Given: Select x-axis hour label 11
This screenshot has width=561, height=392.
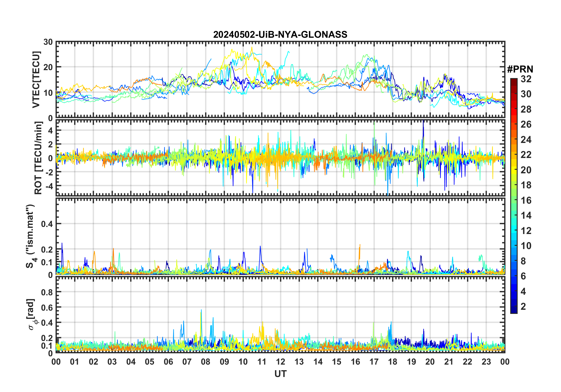Looking at the screenshot, I should pyautogui.click(x=262, y=362).
